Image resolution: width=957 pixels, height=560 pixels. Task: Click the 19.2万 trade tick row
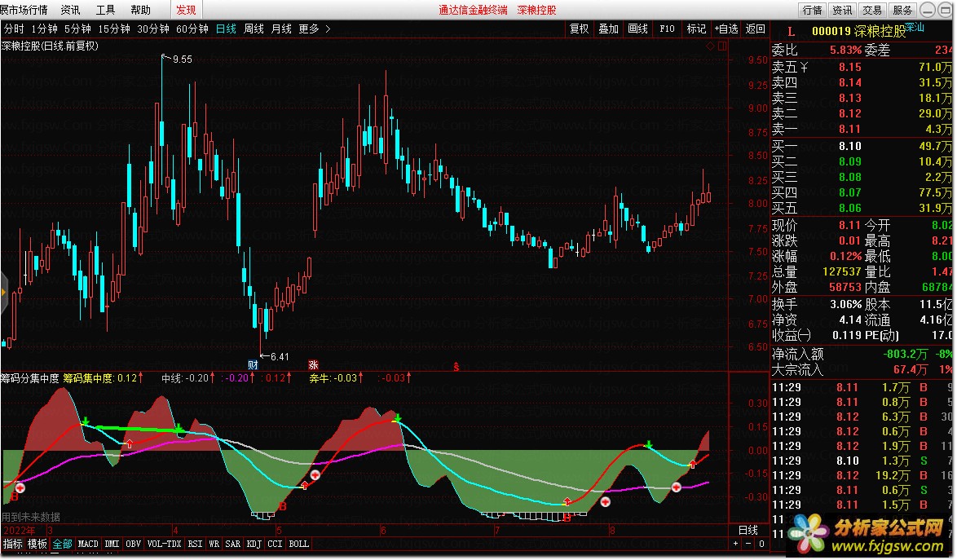862,475
